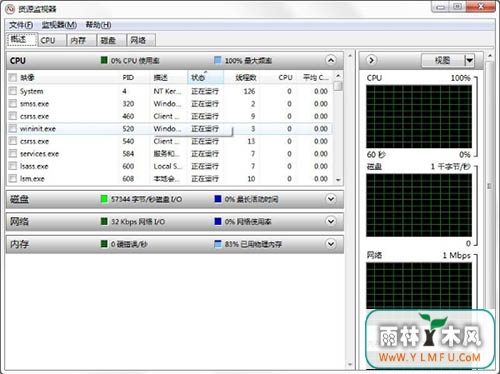
Task: Click the blue maximum frequency indicator square
Action: (218, 60)
